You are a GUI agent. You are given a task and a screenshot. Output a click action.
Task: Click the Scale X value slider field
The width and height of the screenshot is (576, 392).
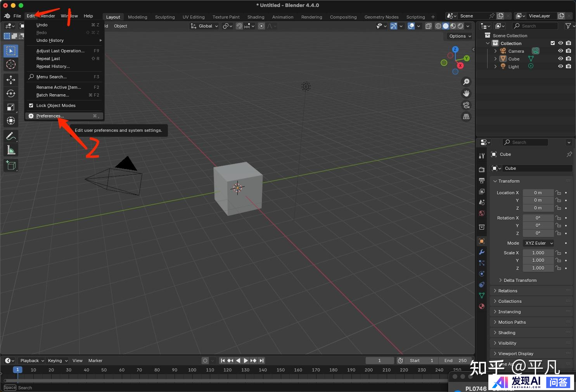(538, 253)
